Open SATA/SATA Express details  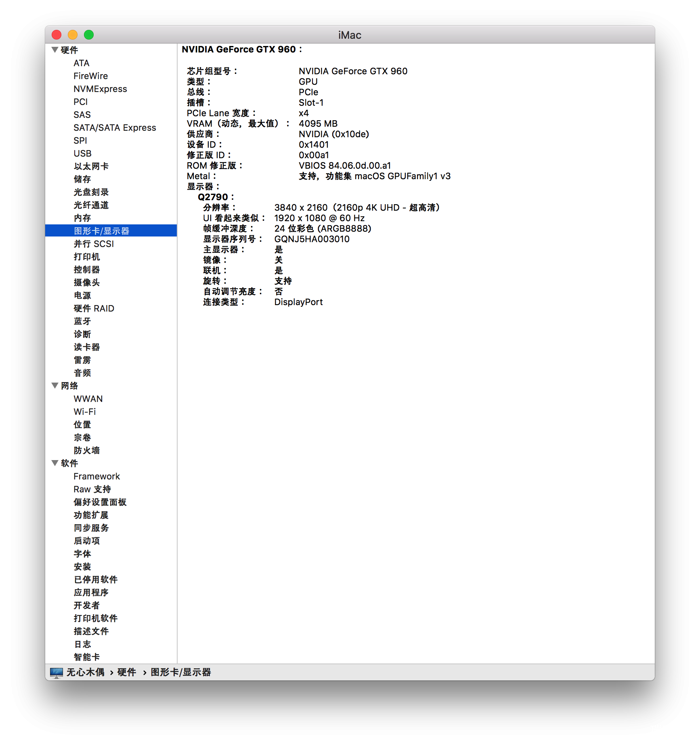click(115, 128)
